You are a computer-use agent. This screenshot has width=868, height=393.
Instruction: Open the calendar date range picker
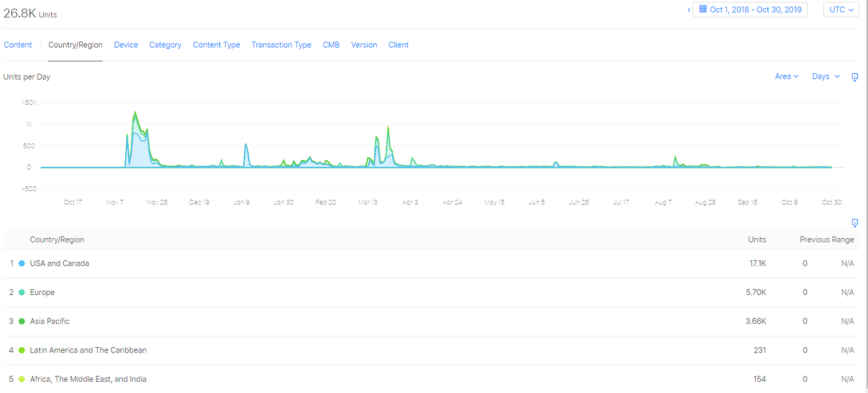tap(750, 10)
